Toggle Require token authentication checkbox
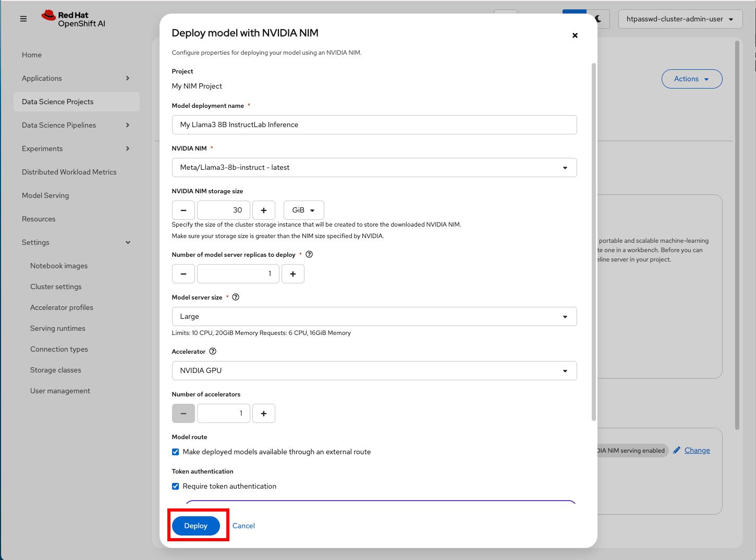Viewport: 756px width, 560px height. coord(176,487)
